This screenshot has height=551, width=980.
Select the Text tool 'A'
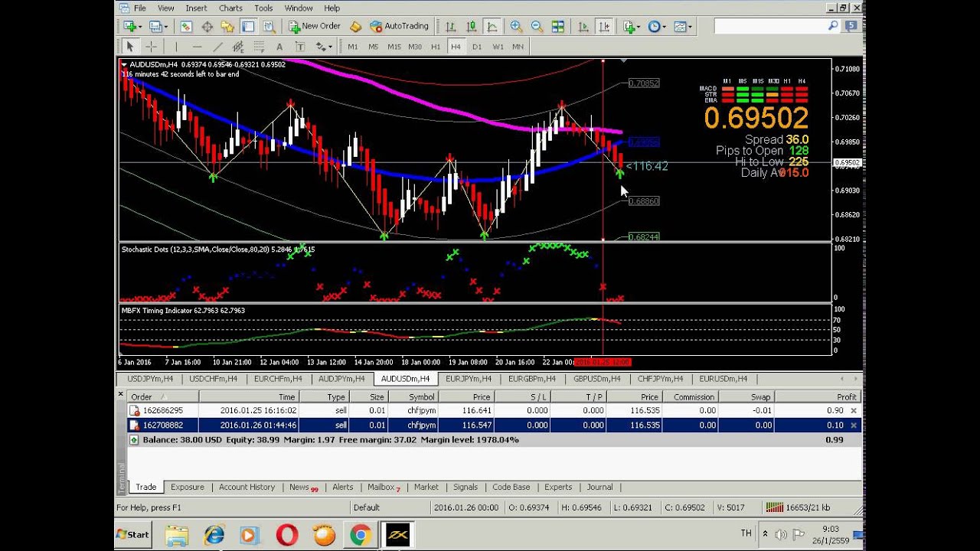point(279,47)
